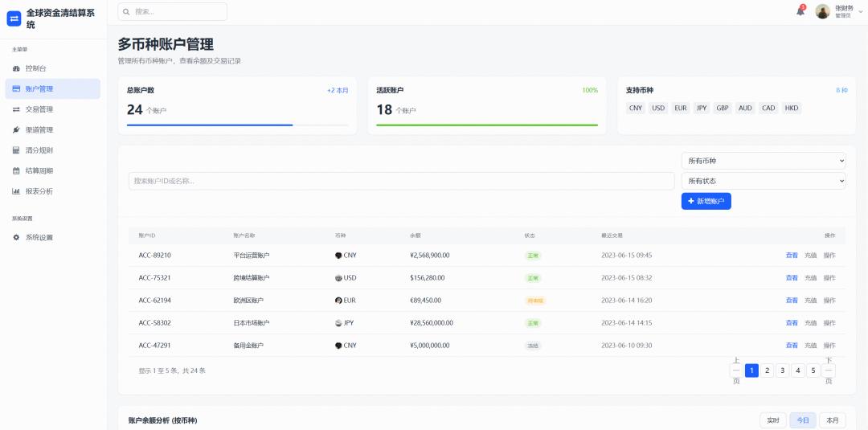Viewport: 868px width, 430px height.
Task: Click the 交易管理 arrows icon
Action: click(16, 109)
